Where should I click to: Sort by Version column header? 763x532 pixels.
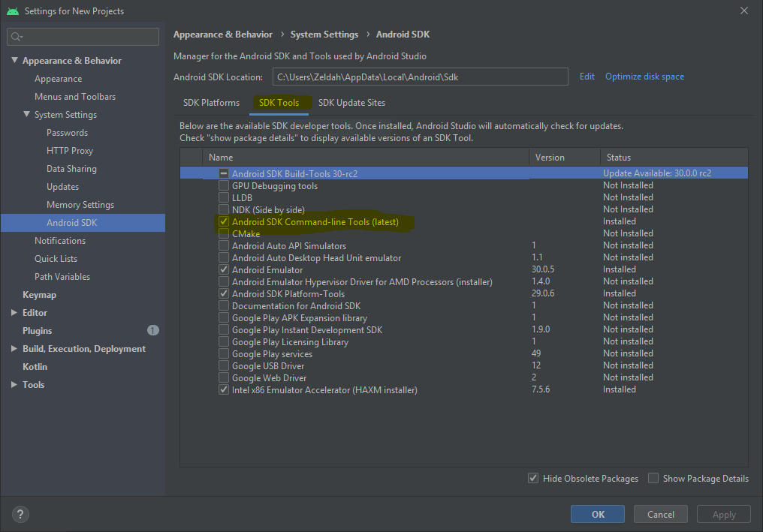coord(565,157)
